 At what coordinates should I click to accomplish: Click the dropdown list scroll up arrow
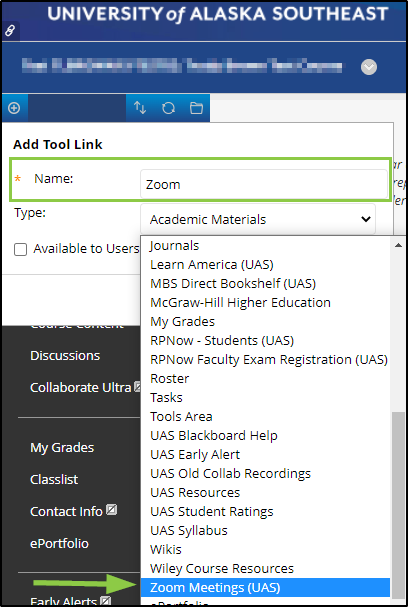coord(398,245)
